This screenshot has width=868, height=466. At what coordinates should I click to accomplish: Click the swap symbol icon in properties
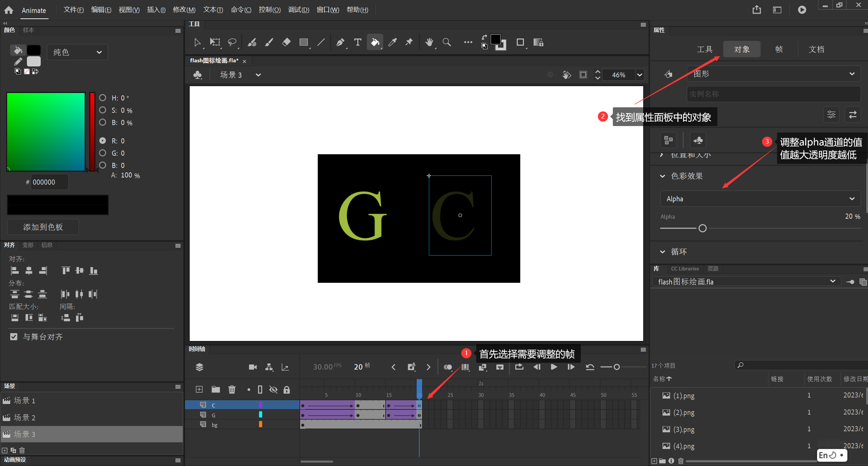(852, 114)
